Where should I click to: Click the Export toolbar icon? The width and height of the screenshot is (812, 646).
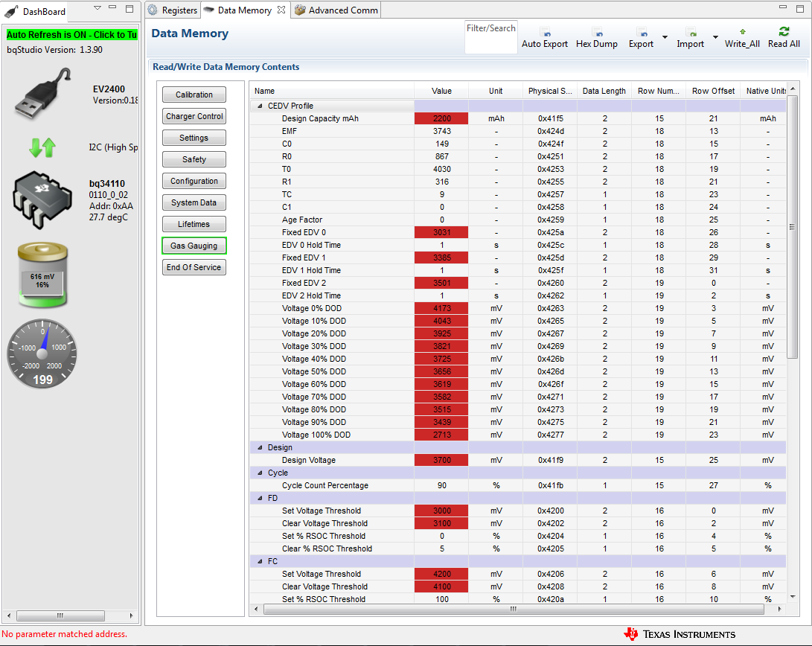642,32
